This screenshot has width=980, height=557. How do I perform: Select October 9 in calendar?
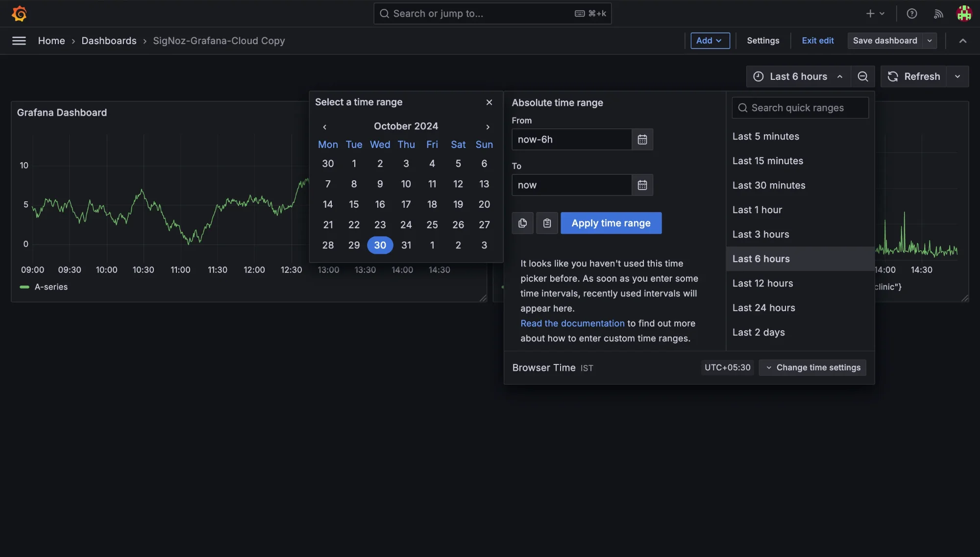[380, 184]
